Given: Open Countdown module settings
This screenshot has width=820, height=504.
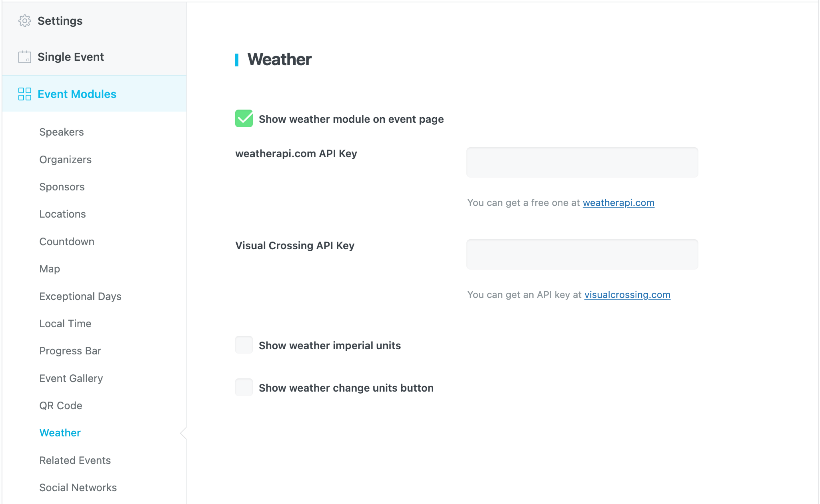Looking at the screenshot, I should [x=67, y=242].
